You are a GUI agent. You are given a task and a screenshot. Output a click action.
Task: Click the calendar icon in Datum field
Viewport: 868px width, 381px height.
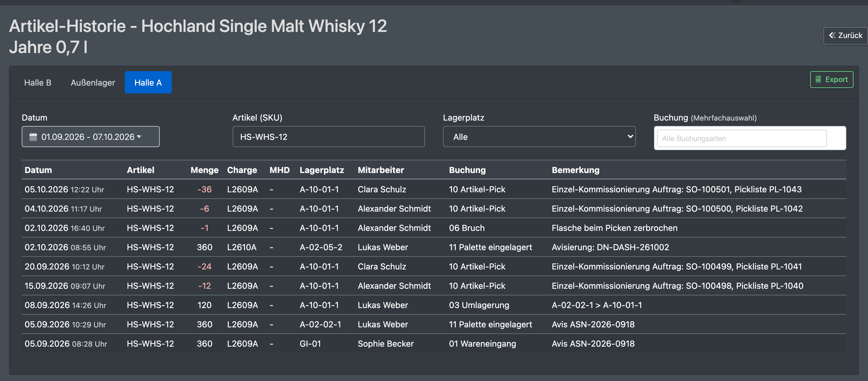[33, 137]
